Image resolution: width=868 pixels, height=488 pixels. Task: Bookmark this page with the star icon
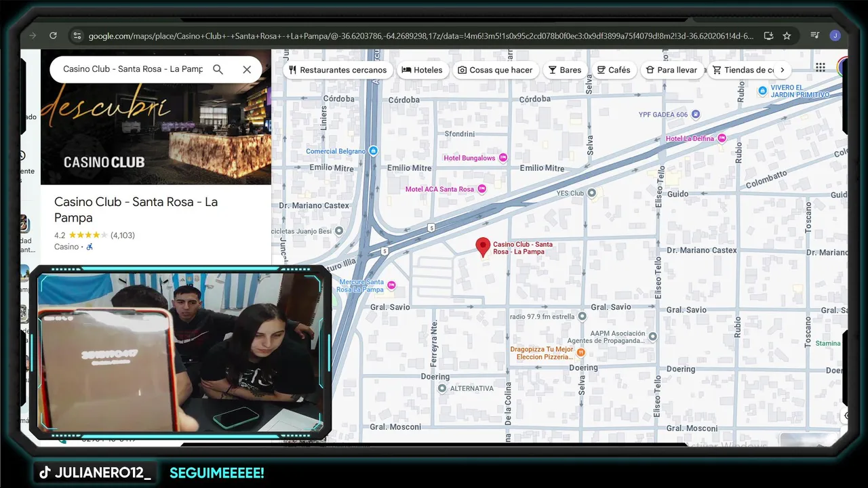click(787, 35)
